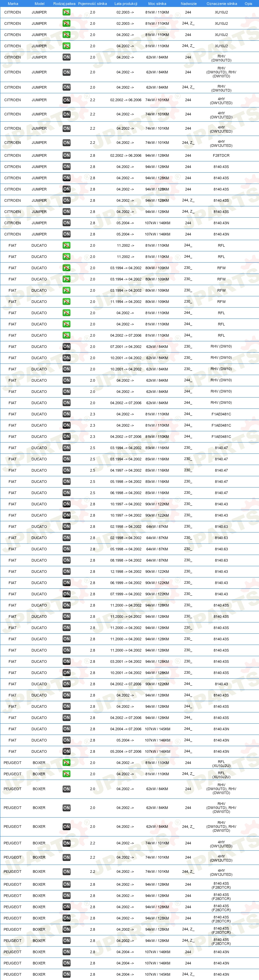Screen dimensions: 259x980
Task: Click ON icon in Fiat 06.1999 -> 04.2002 row
Action: [66, 583]
